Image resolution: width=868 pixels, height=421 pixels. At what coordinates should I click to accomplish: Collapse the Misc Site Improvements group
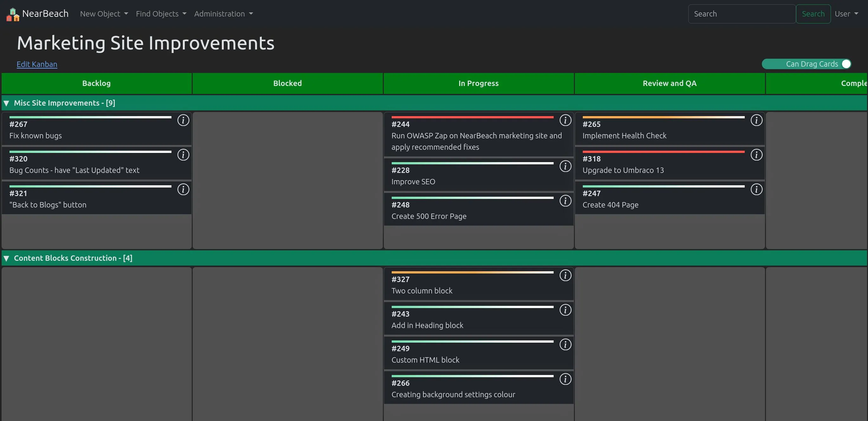(x=6, y=103)
